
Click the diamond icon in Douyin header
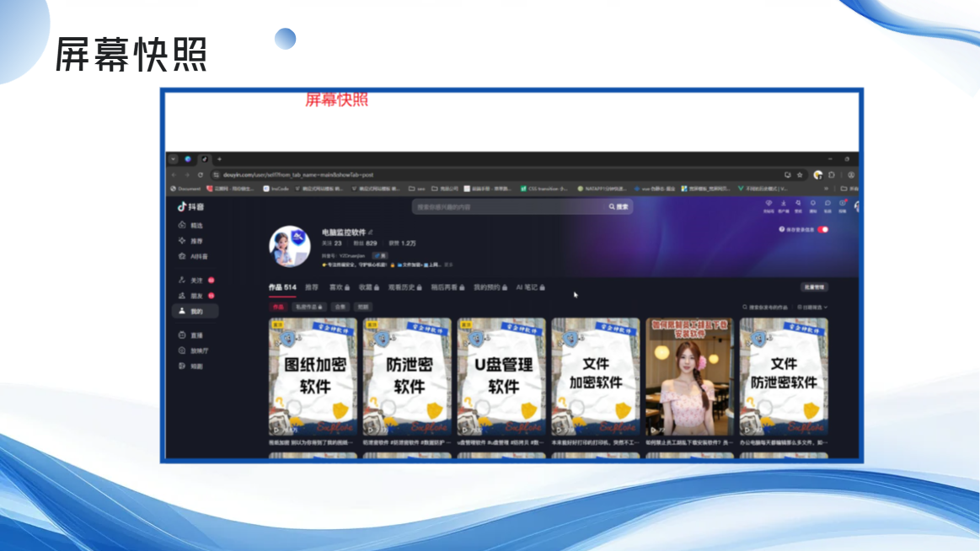tap(768, 203)
